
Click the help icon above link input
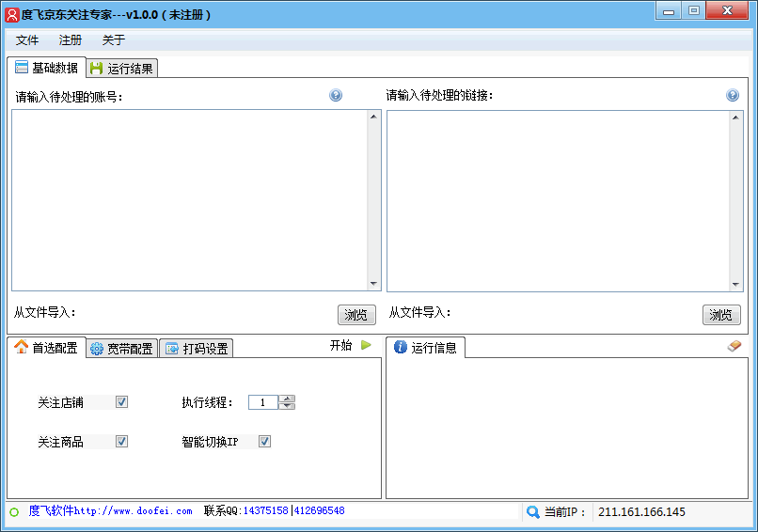pyautogui.click(x=733, y=95)
